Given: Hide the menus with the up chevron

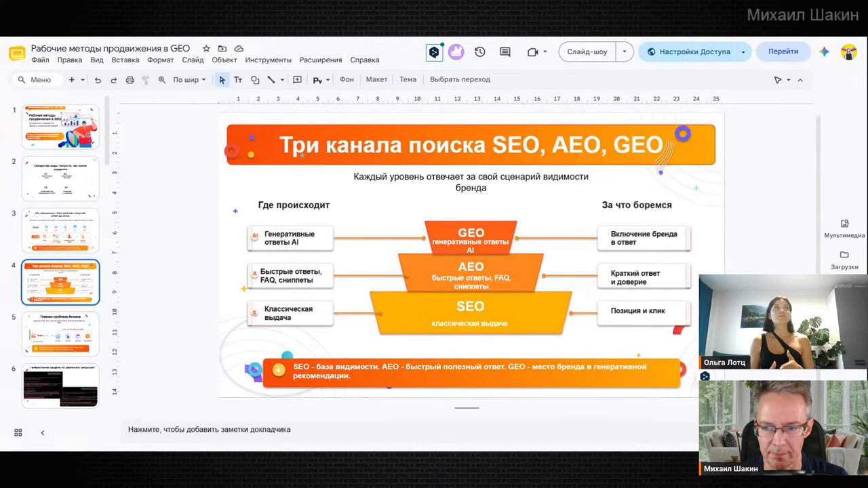Looking at the screenshot, I should pos(800,80).
